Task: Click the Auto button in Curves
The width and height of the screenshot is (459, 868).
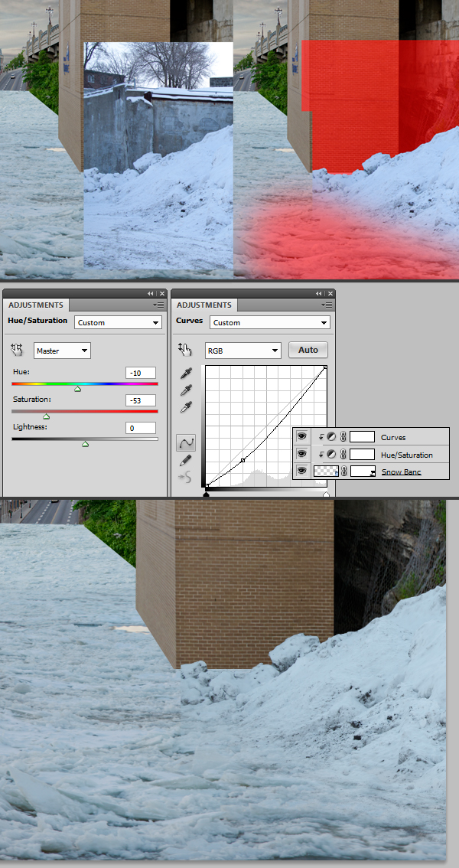Action: point(308,350)
